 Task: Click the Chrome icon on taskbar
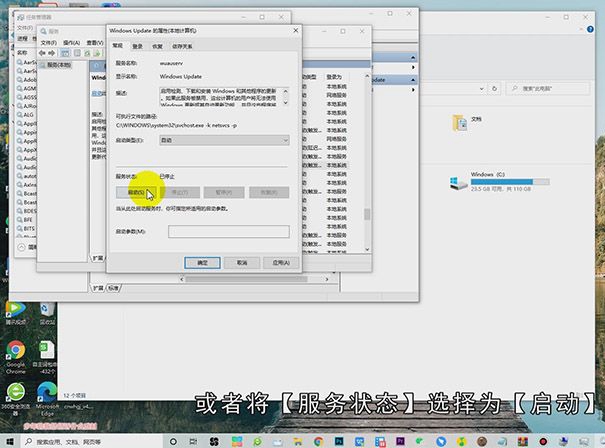click(318, 441)
